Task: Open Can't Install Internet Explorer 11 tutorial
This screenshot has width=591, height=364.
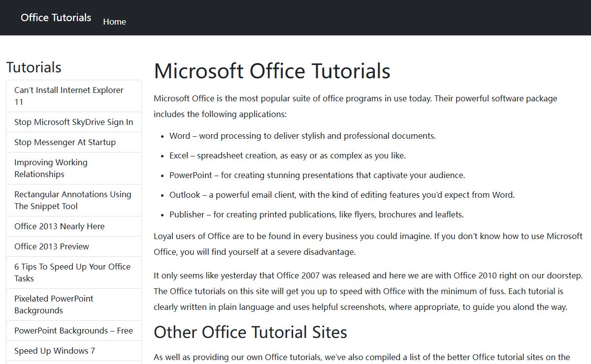Action: point(74,96)
